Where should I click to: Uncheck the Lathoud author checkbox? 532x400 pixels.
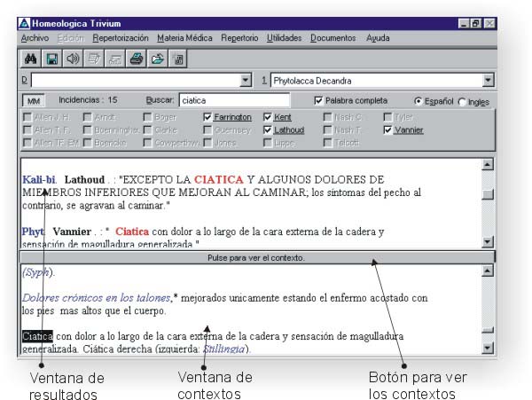click(x=268, y=130)
